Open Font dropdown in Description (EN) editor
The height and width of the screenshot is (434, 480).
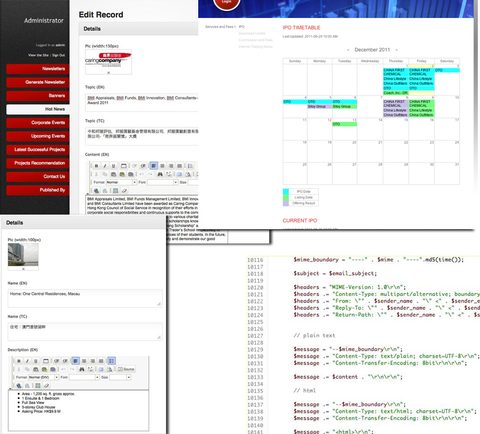click(x=84, y=377)
